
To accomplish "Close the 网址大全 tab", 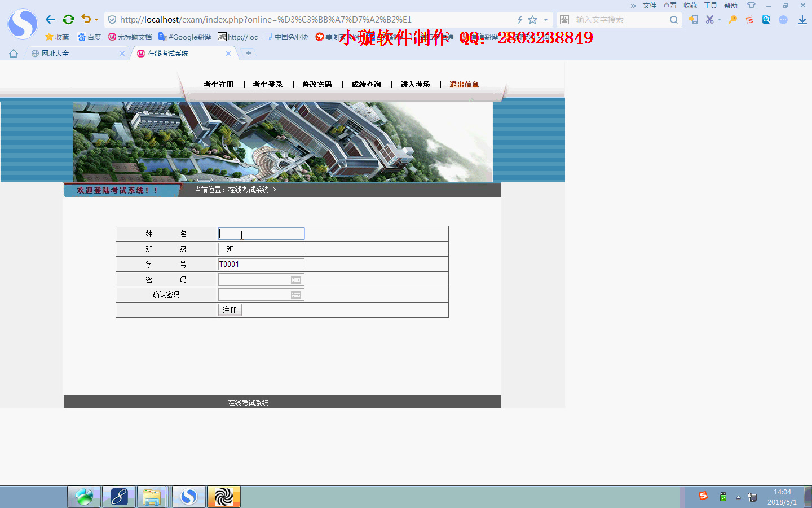I will click(x=122, y=54).
